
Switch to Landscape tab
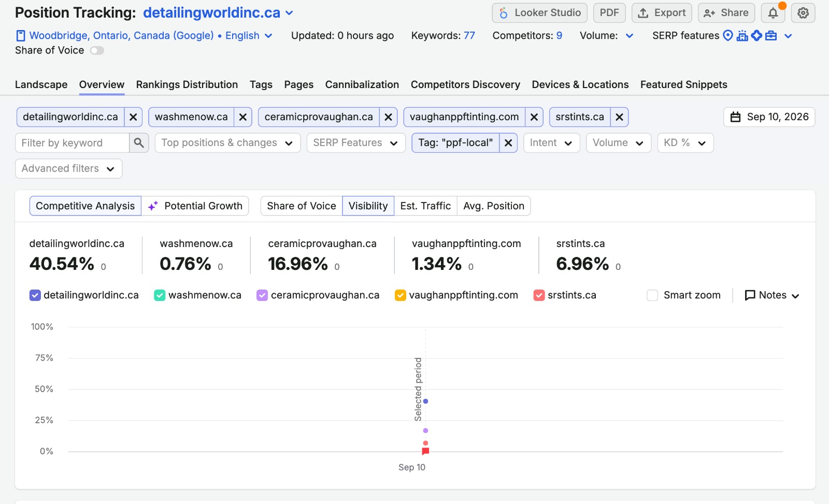pos(41,84)
